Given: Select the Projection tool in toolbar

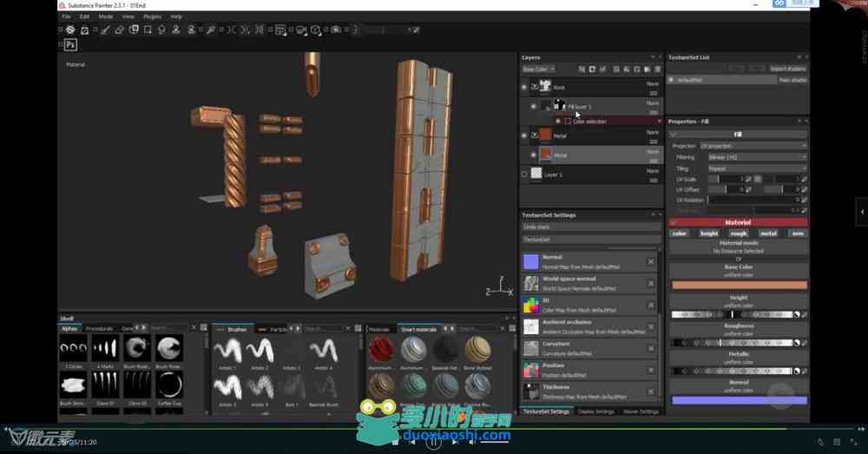Looking at the screenshot, I should click(x=134, y=30).
